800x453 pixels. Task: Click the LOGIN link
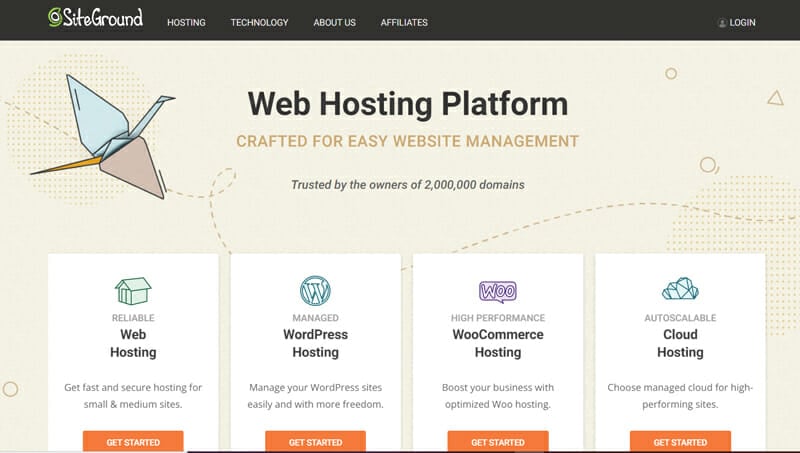742,22
